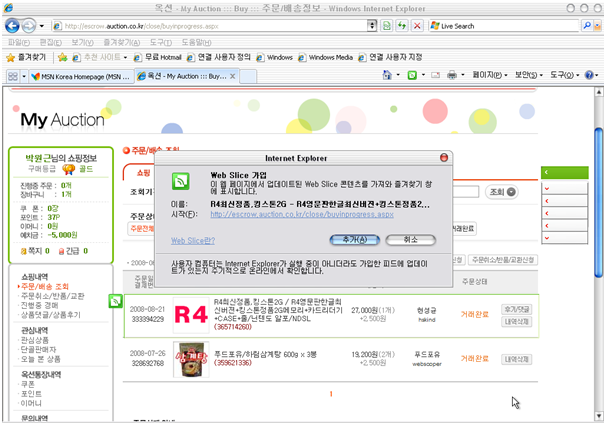This screenshot has height=425, width=606.
Task: Click the Web Slice란? help link
Action: point(193,241)
